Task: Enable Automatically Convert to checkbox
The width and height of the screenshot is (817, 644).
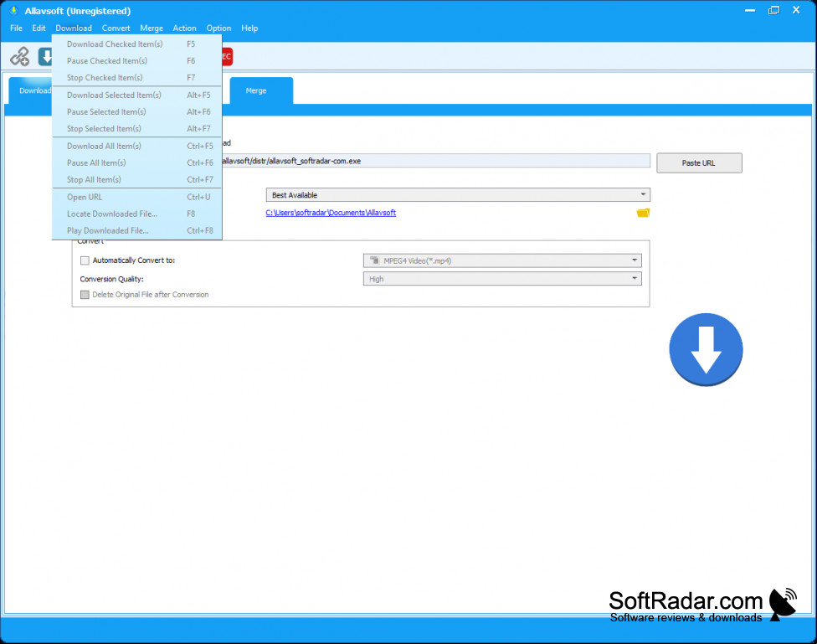Action: [x=85, y=260]
